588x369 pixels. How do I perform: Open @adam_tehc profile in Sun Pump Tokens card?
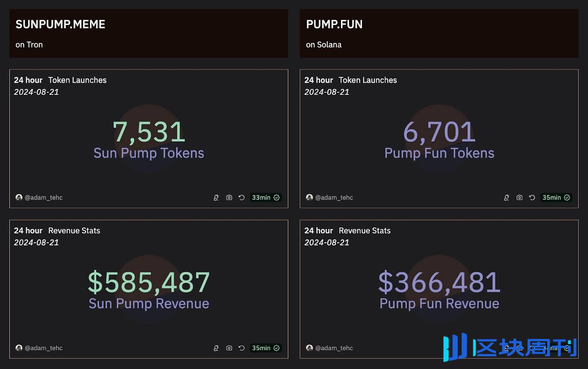pos(43,197)
